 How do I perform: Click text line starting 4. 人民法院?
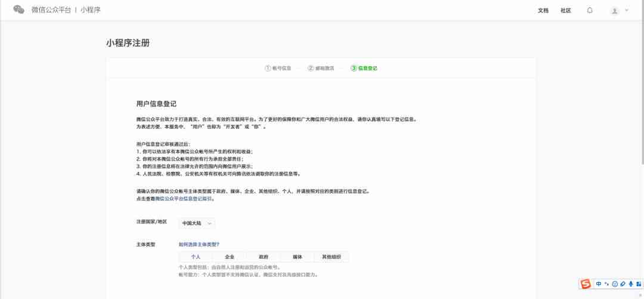click(218, 174)
